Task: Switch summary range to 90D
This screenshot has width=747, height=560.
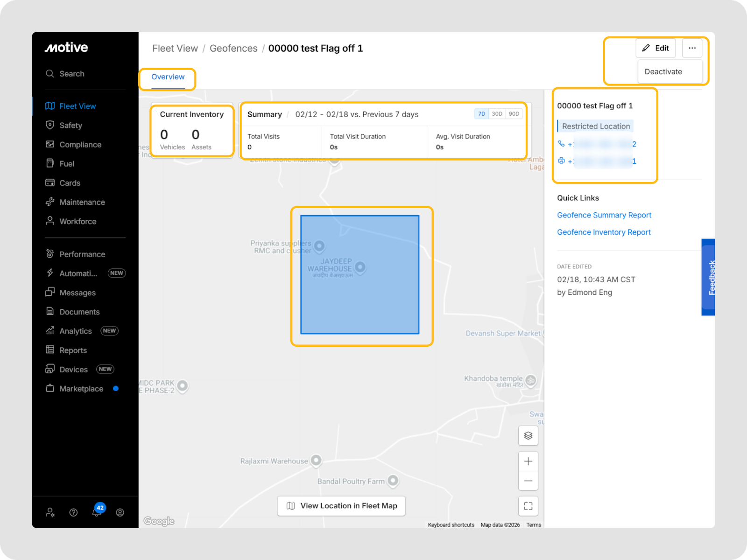Action: pyautogui.click(x=514, y=114)
